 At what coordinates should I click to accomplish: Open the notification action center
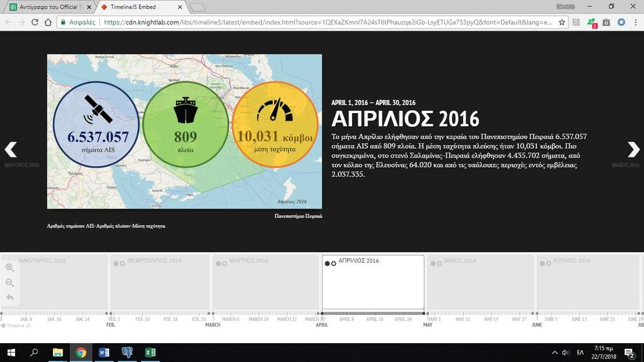(630, 353)
